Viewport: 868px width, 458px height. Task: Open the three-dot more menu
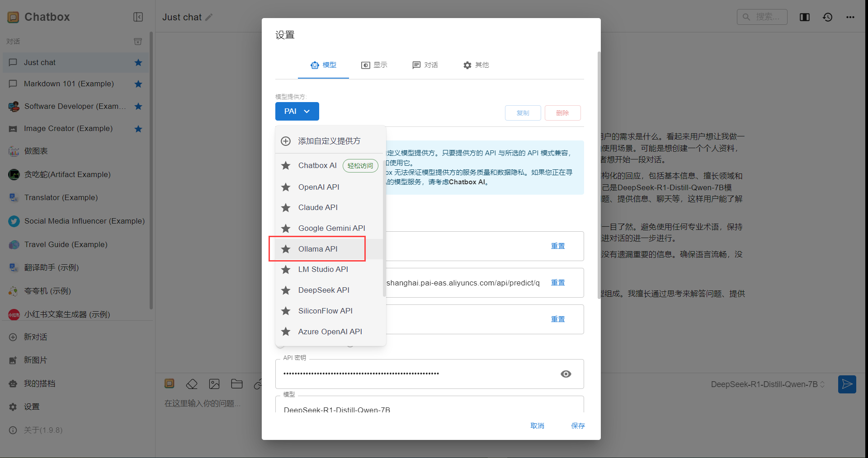click(x=850, y=17)
